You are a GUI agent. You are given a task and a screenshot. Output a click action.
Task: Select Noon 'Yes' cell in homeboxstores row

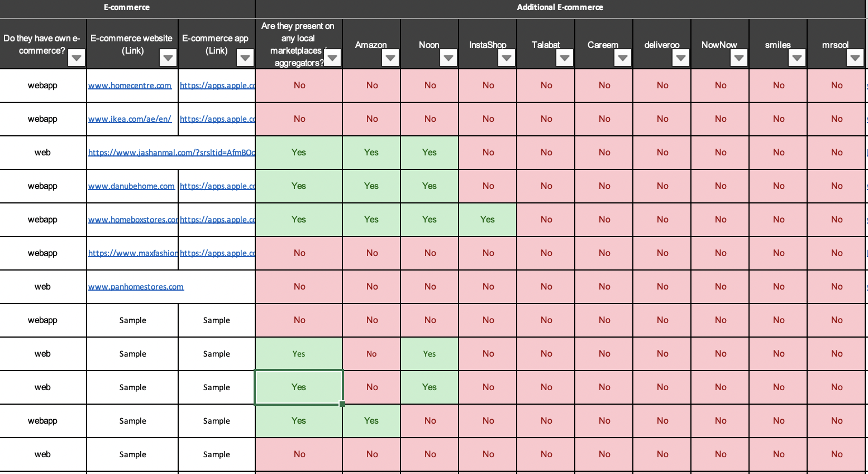click(430, 220)
